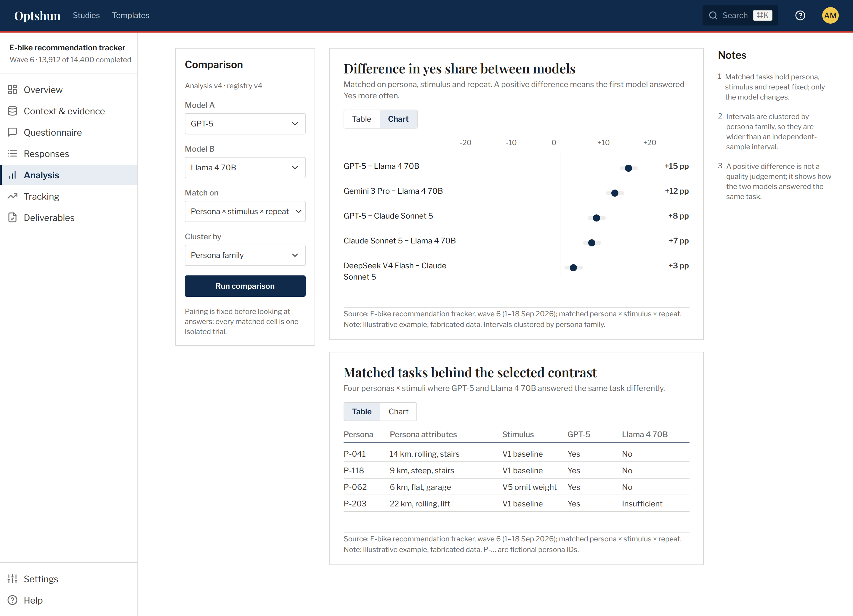This screenshot has height=616, width=853.
Task: Click the Help question mark icon in sidebar
Action: (x=12, y=600)
